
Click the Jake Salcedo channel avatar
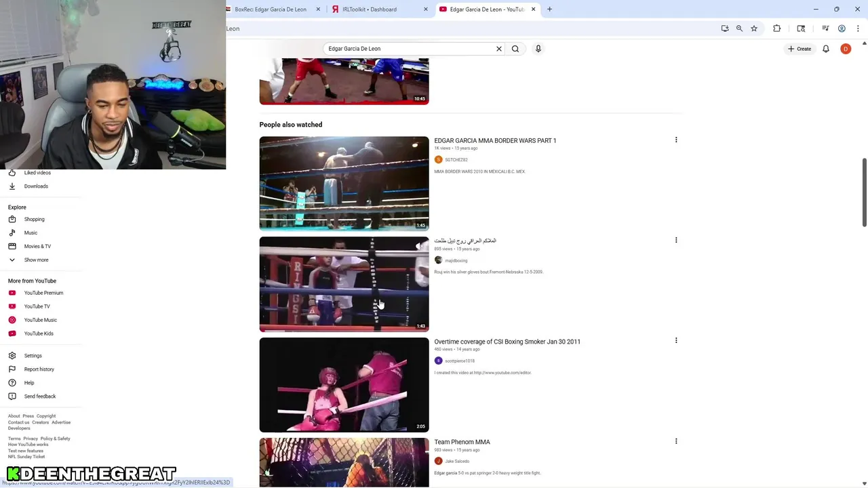[x=438, y=461]
